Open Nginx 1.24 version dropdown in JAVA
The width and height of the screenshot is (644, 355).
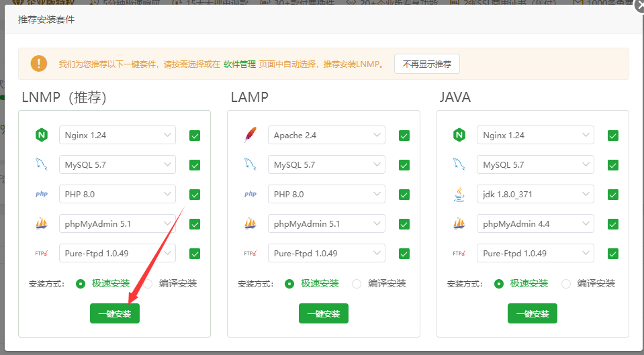coord(535,135)
